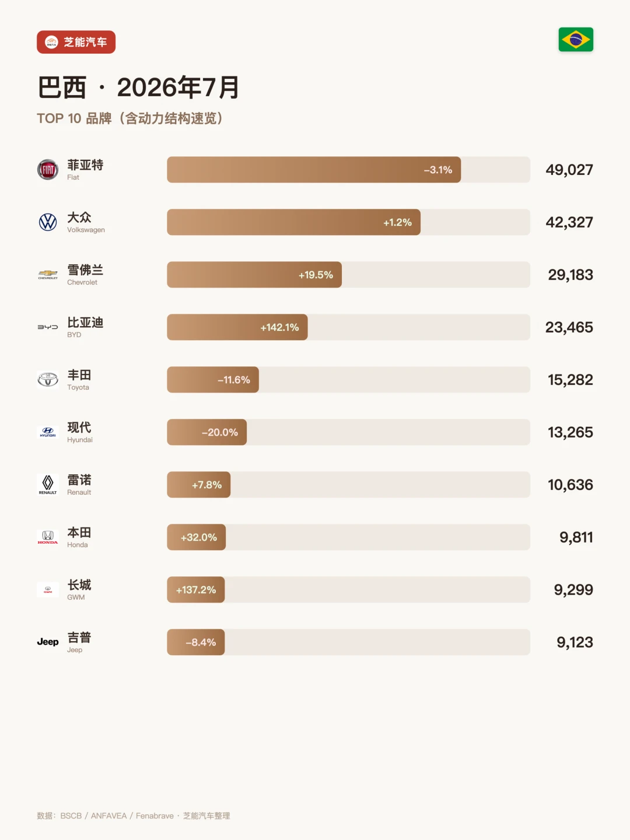Select the Fiat sales figure 49,027
The image size is (630, 840).
(x=569, y=170)
